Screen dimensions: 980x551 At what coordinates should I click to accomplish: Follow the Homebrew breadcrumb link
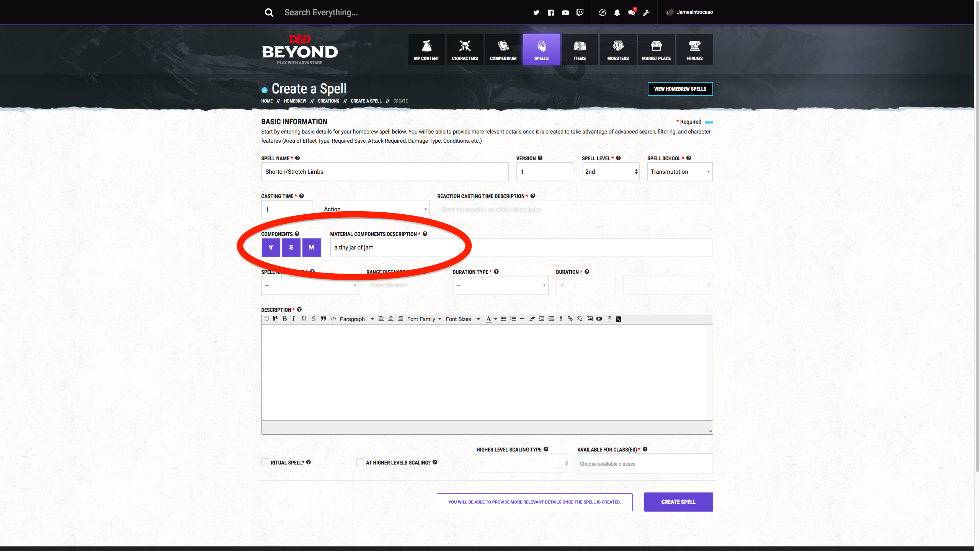pos(295,101)
